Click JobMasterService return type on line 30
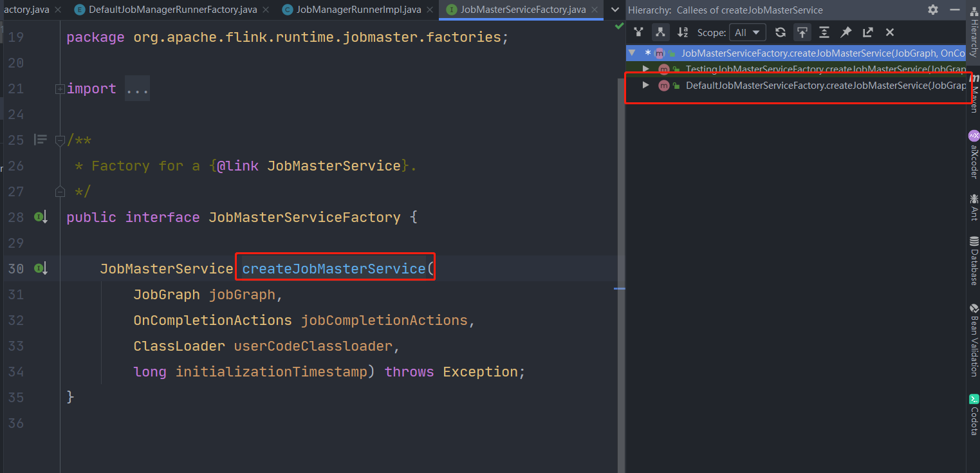 coord(167,269)
